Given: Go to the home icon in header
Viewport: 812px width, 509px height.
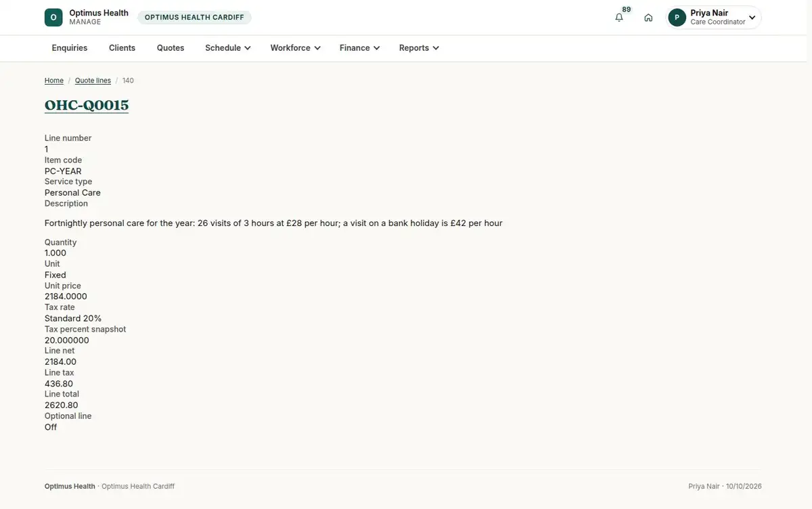Looking at the screenshot, I should click(x=648, y=18).
